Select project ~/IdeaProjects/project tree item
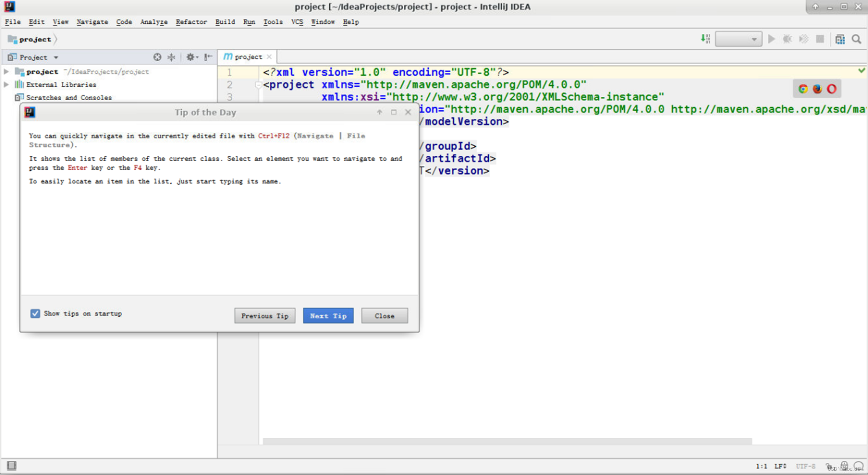 pos(82,71)
